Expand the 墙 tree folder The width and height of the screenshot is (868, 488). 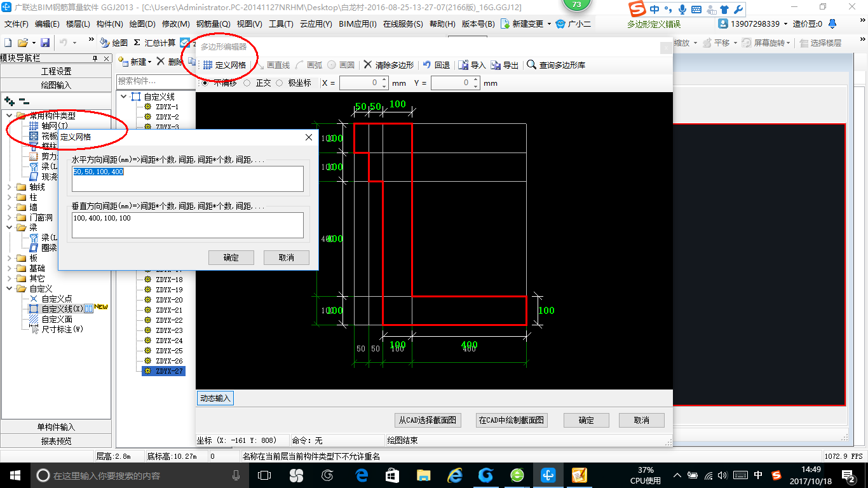point(10,207)
